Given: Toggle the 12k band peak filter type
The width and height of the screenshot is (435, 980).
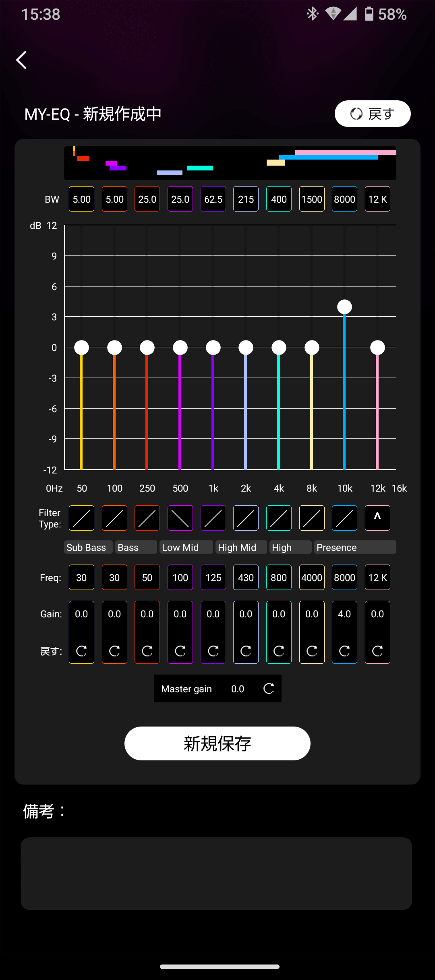Looking at the screenshot, I should (377, 518).
